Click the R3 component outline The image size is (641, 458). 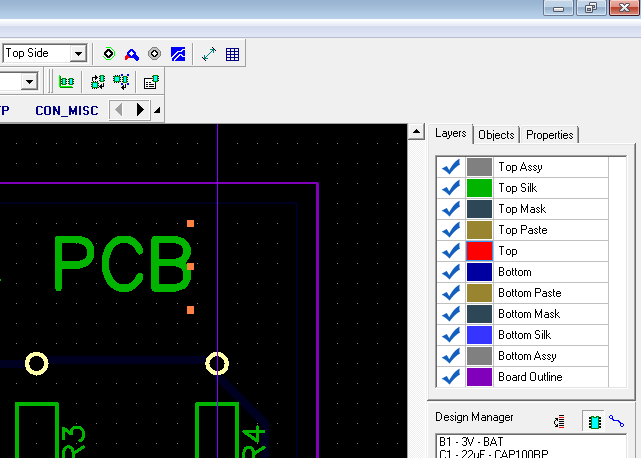click(37, 430)
